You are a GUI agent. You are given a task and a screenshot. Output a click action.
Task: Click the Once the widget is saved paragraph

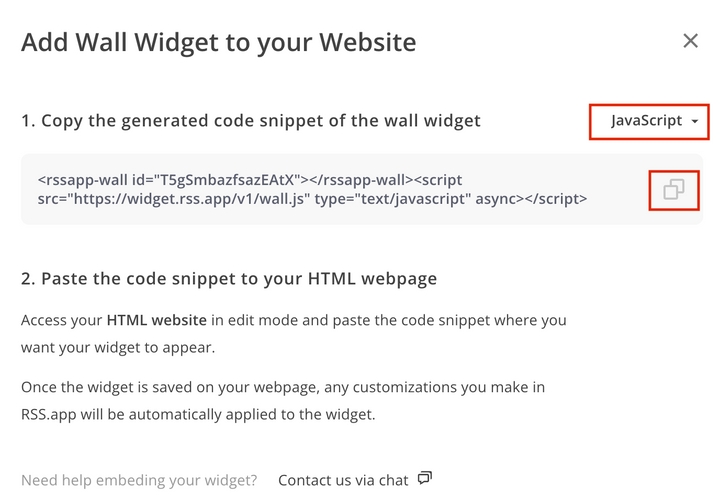point(283,401)
